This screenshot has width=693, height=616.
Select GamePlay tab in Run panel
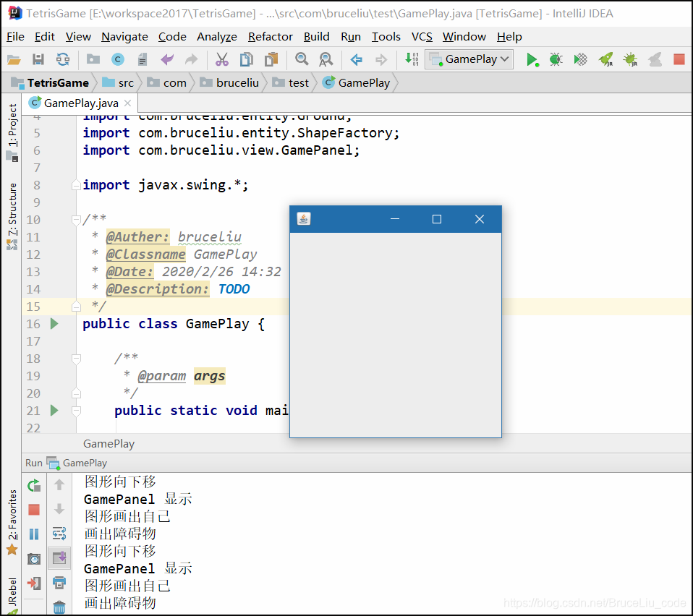(77, 463)
